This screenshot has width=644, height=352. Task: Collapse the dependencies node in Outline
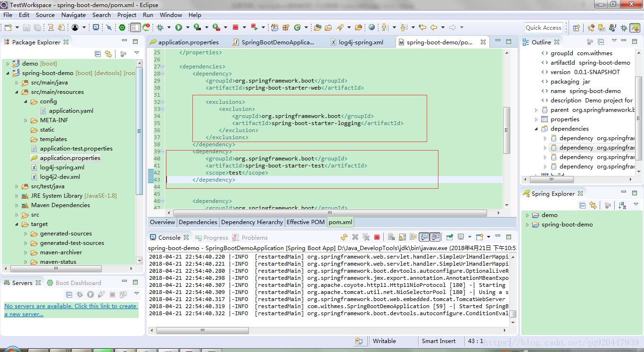[x=536, y=128]
